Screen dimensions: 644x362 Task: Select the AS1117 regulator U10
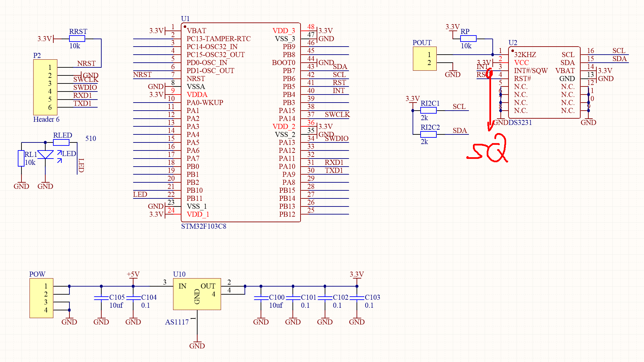197,294
